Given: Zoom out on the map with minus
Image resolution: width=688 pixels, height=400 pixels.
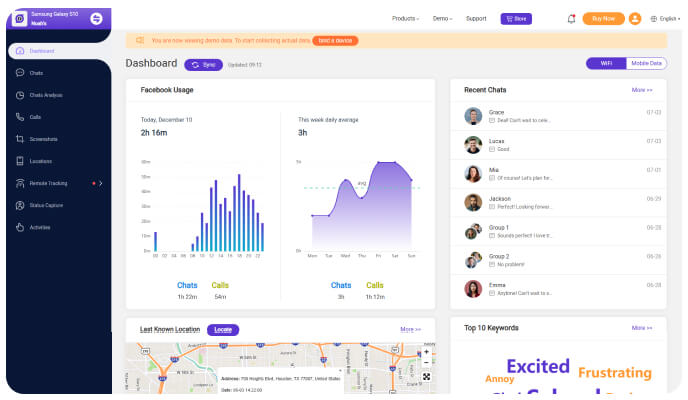Looking at the screenshot, I should (x=426, y=363).
